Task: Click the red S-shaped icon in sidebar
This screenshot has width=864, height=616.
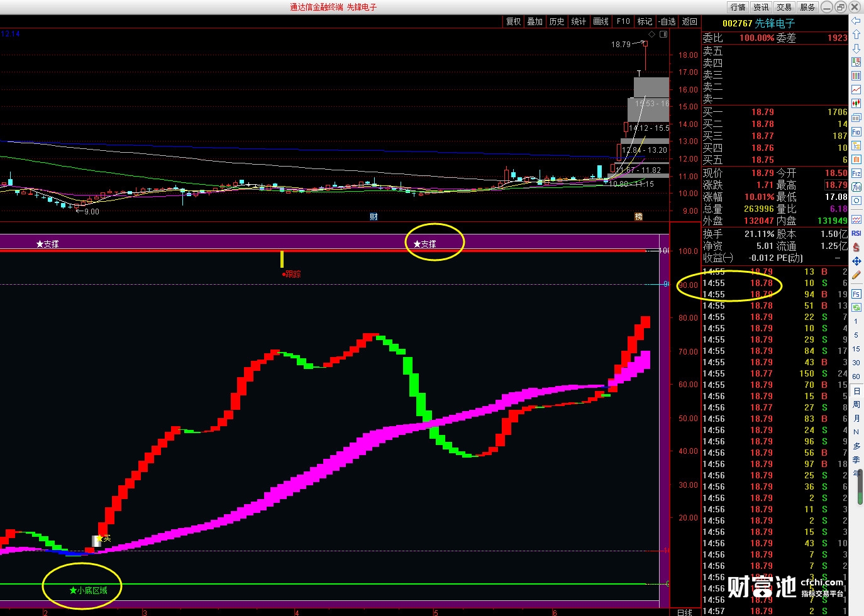Action: [x=856, y=247]
